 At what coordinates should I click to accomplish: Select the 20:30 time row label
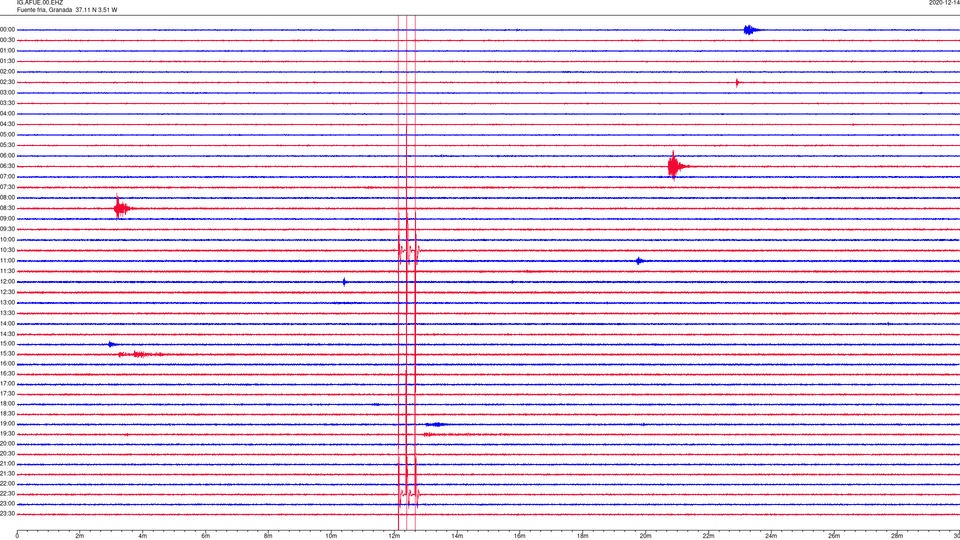pos(8,454)
